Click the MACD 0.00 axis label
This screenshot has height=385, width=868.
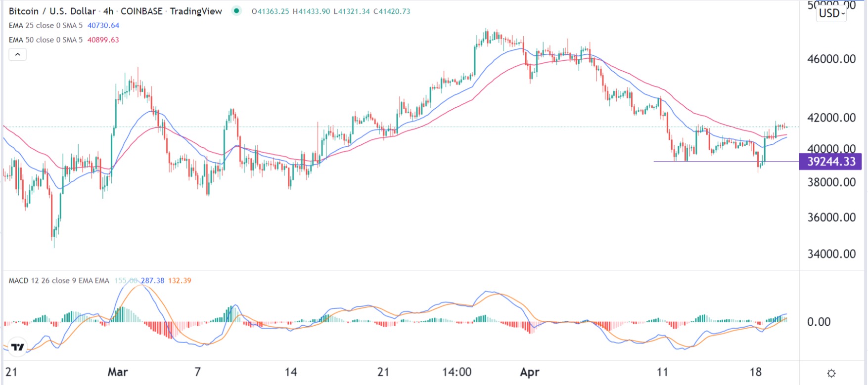pyautogui.click(x=819, y=322)
